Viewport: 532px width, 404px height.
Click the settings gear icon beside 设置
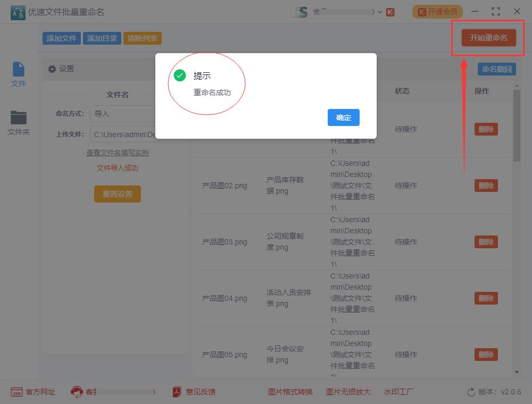click(52, 69)
